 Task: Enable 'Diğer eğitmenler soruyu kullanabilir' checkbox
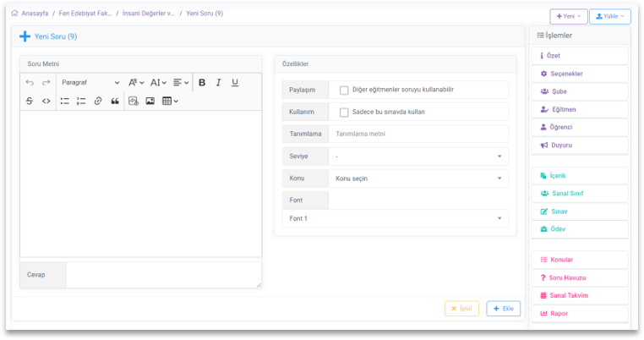click(344, 90)
